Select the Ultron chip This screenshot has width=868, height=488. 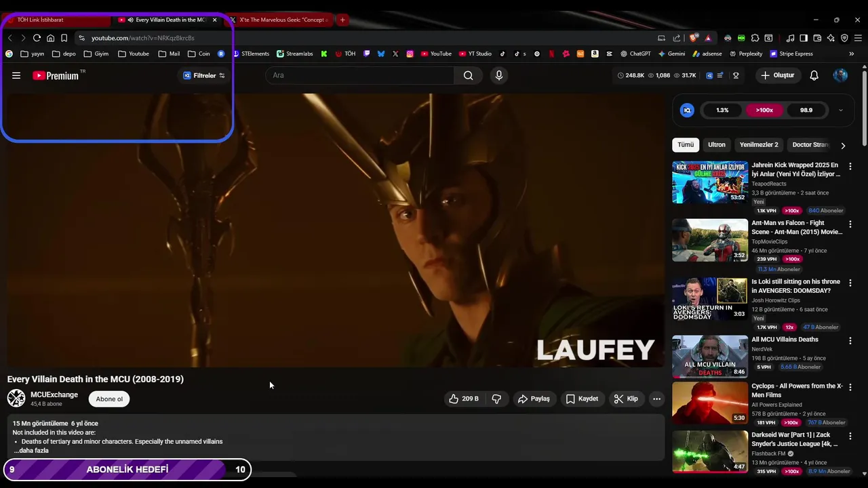tap(717, 144)
